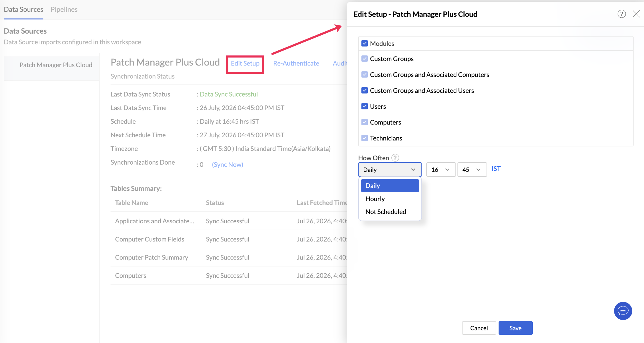644x343 pixels.
Task: Switch to the Data Sources tab
Action: (23, 9)
